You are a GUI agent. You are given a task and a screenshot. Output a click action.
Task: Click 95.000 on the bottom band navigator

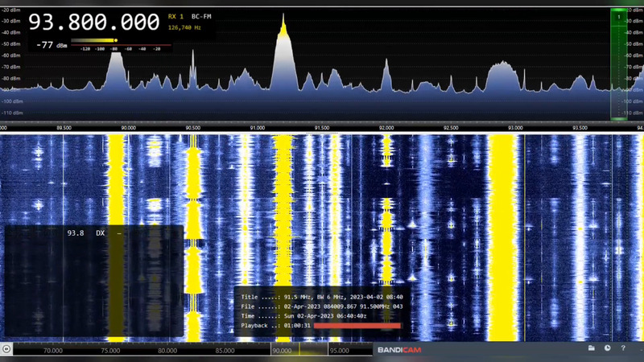coord(339,351)
